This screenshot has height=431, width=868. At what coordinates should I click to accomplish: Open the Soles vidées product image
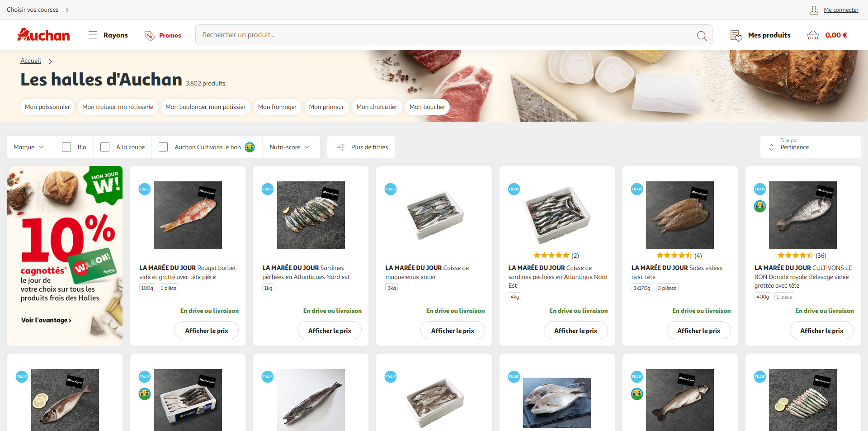(x=680, y=215)
